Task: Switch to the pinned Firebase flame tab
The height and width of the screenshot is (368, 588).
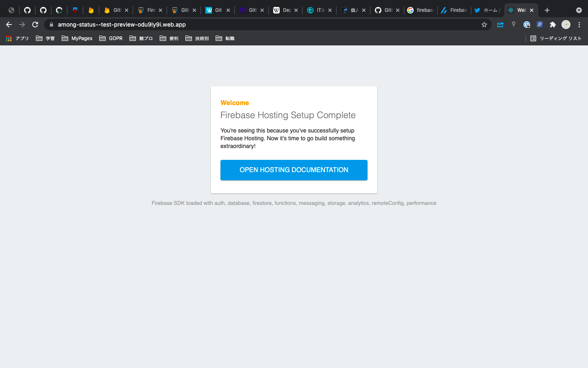Action: (x=91, y=10)
